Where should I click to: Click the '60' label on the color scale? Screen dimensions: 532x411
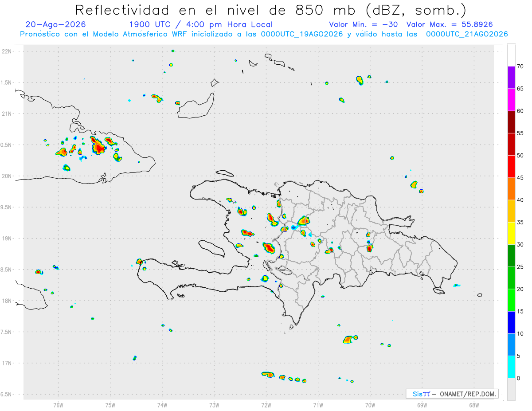(x=520, y=111)
